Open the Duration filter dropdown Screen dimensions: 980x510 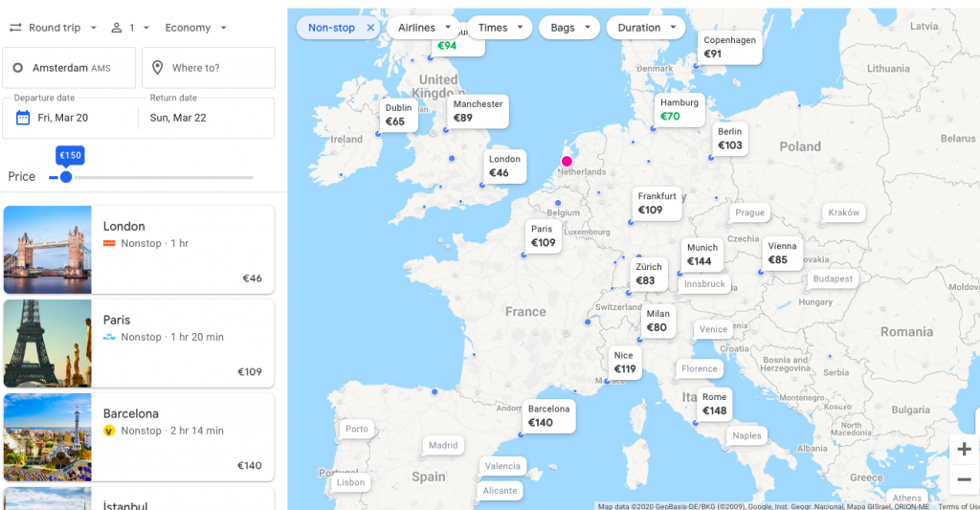646,28
